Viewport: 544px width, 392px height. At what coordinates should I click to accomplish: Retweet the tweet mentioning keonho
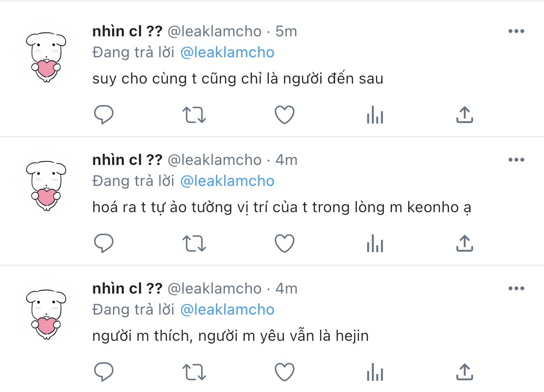point(194,244)
